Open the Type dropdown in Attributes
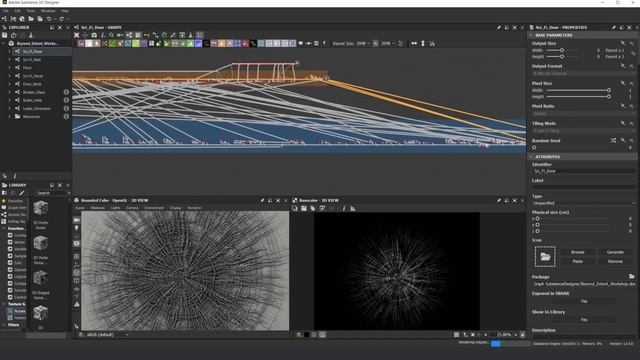Viewport: 640px width, 360px height. point(584,203)
